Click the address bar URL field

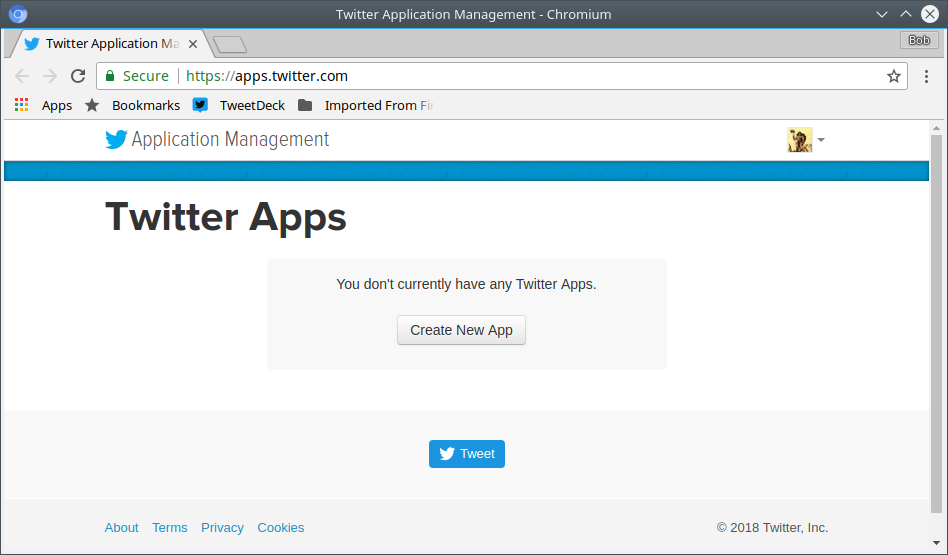[x=502, y=76]
